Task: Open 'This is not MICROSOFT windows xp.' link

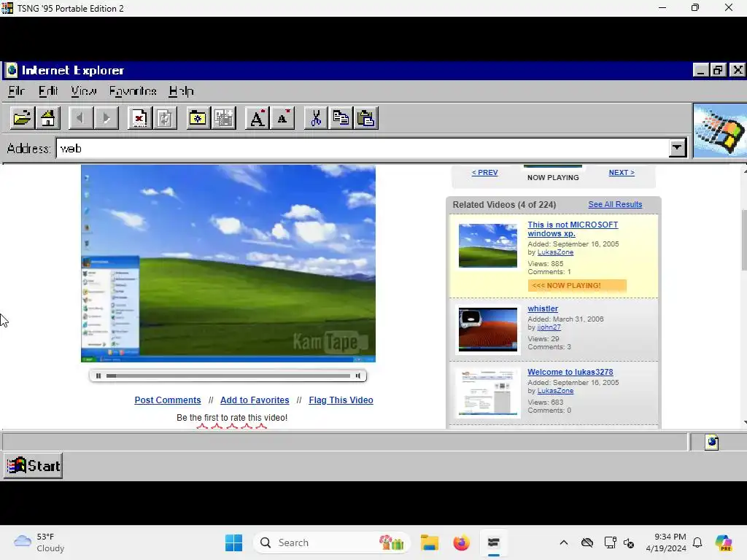Action: [x=573, y=229]
